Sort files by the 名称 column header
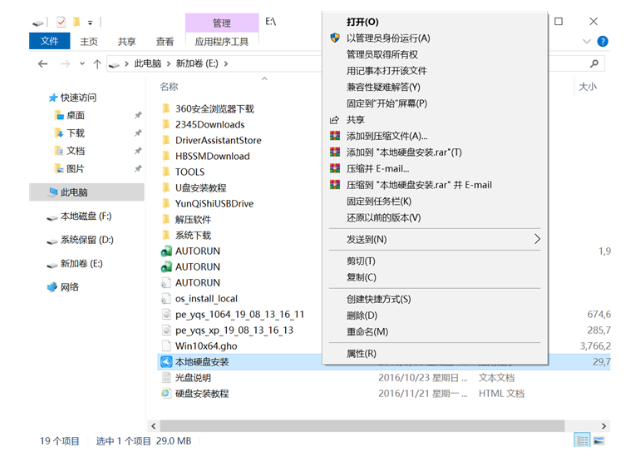The image size is (624, 459). coord(184,87)
